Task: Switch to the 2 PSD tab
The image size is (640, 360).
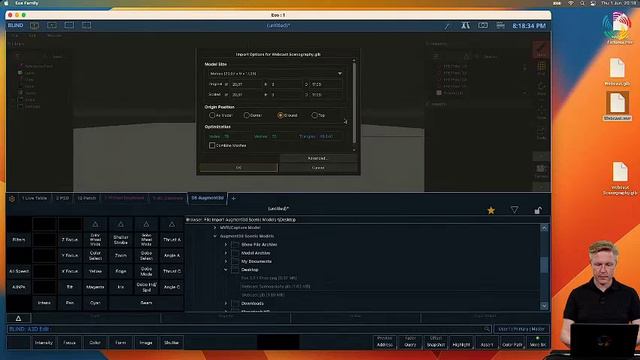Action: pos(62,198)
